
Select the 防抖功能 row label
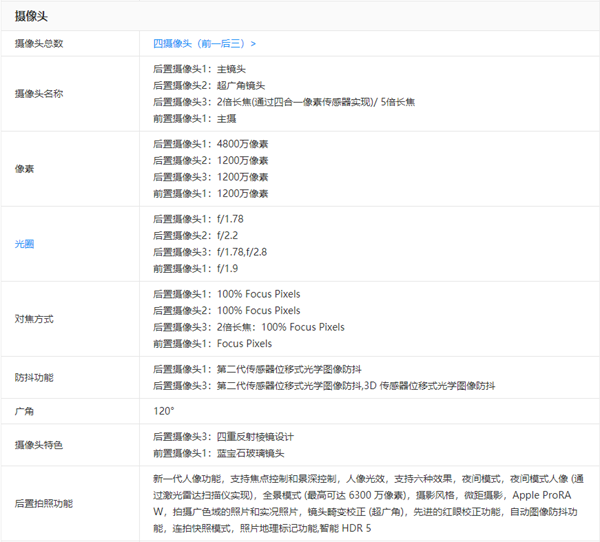(34, 378)
